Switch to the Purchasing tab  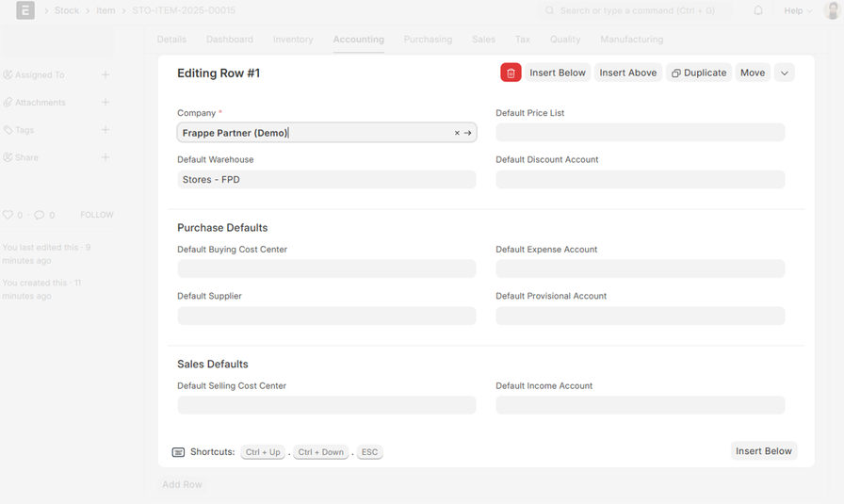428,40
